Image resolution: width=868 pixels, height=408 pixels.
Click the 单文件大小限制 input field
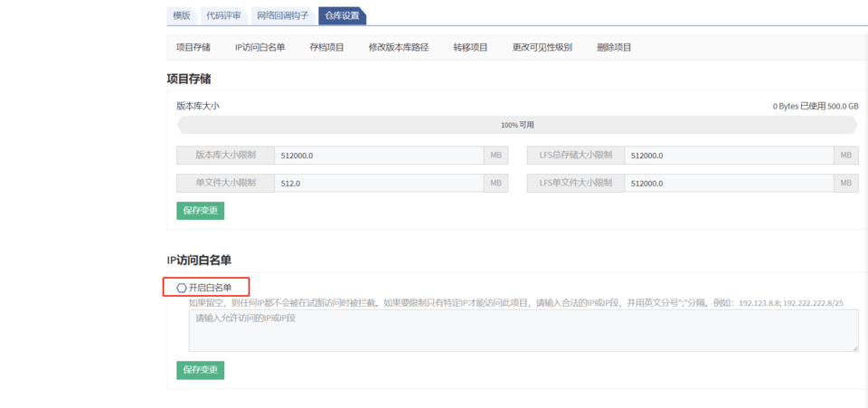coord(380,183)
